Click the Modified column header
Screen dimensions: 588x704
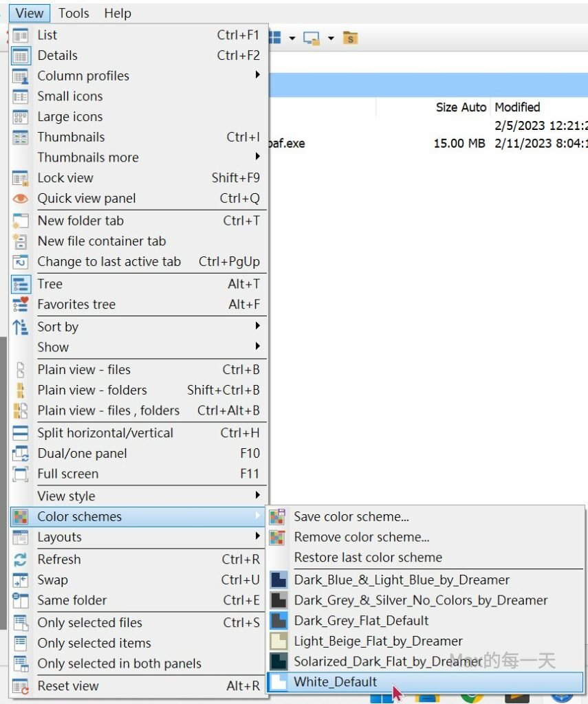pos(517,107)
